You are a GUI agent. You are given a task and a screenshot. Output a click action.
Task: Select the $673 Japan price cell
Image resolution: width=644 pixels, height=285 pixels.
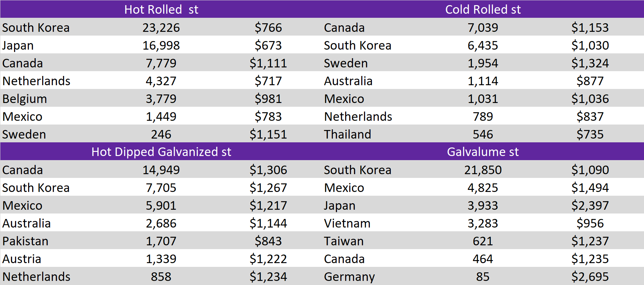point(268,45)
